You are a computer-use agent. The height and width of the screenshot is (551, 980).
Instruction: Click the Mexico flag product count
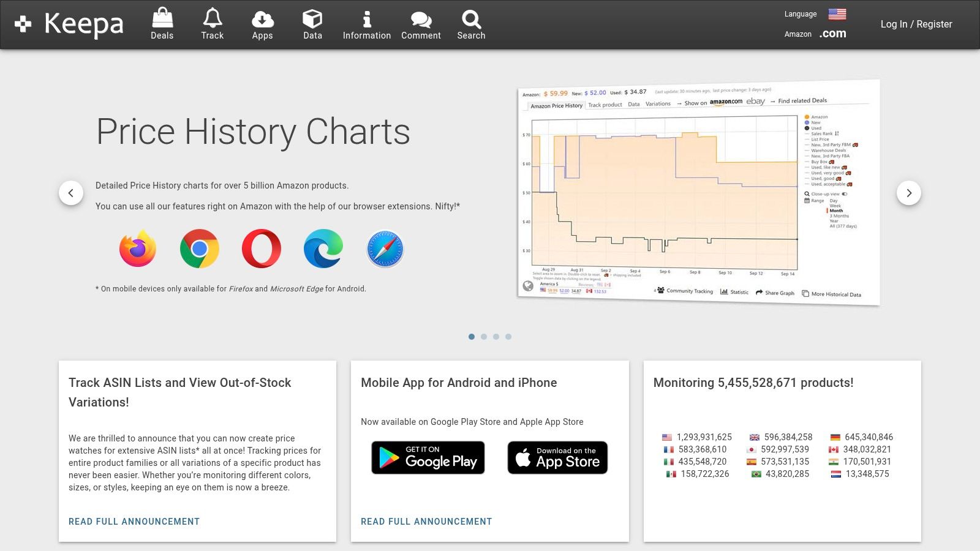tap(698, 474)
